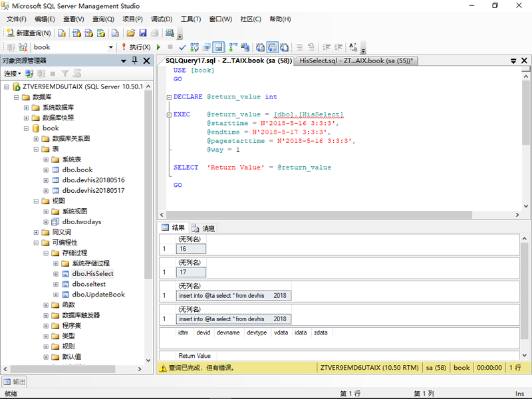Switch to the 消息 messages tab
The height and width of the screenshot is (399, 532).
coord(203,228)
